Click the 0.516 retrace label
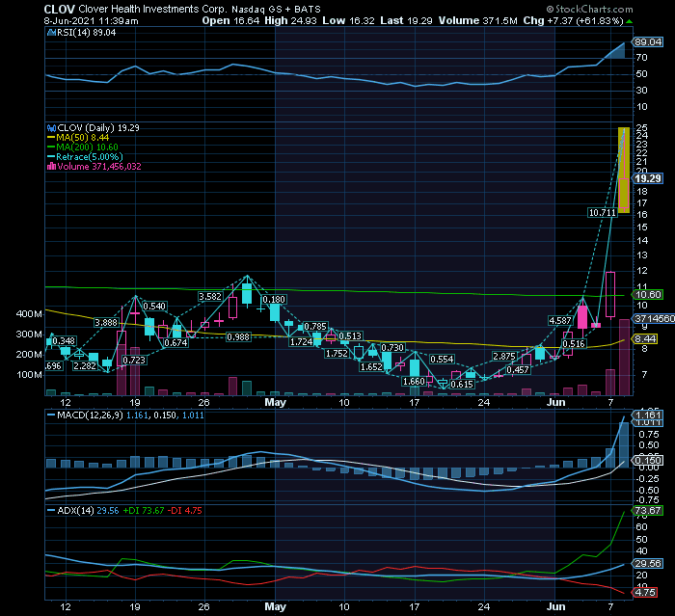Screen dimensions: 675x616 [x=574, y=343]
